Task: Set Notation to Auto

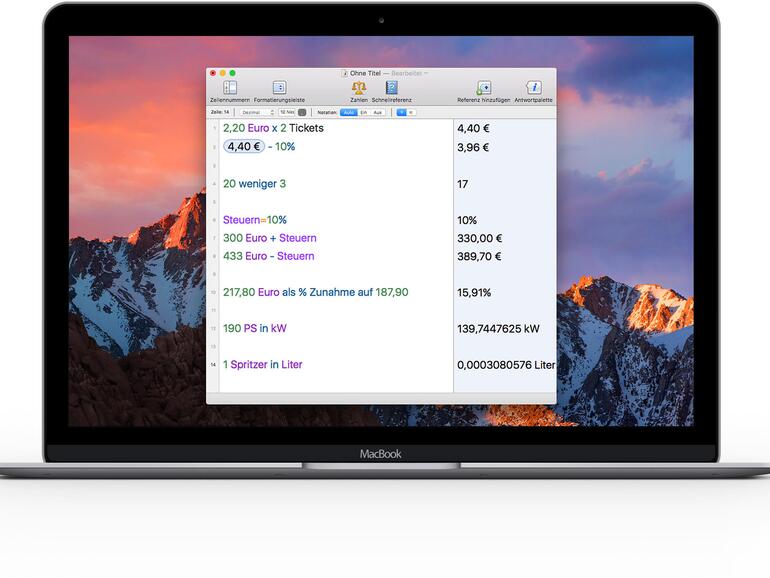Action: pyautogui.click(x=349, y=112)
